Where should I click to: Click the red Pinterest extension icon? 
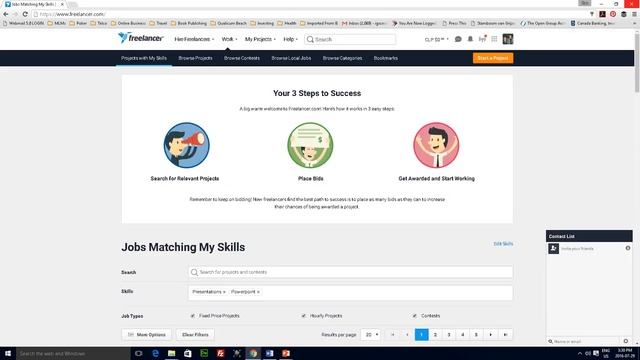click(613, 14)
